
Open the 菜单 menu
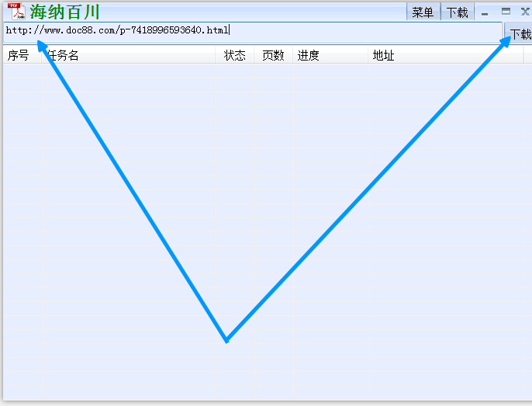(x=423, y=12)
